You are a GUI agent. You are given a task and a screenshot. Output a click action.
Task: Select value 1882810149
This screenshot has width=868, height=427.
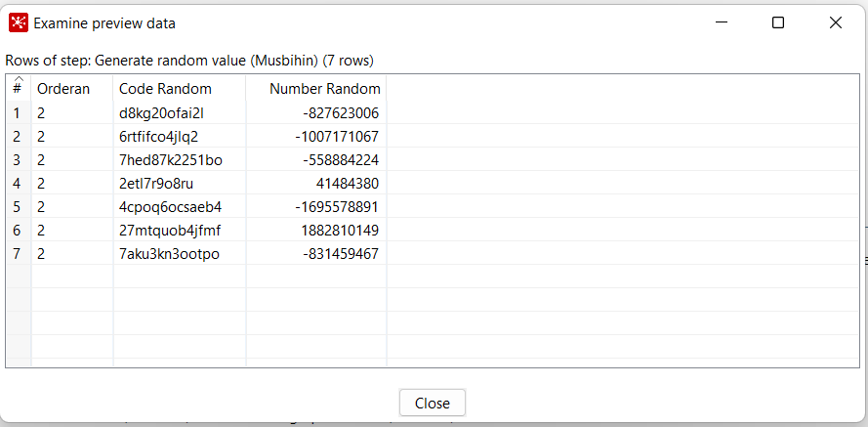coord(316,230)
